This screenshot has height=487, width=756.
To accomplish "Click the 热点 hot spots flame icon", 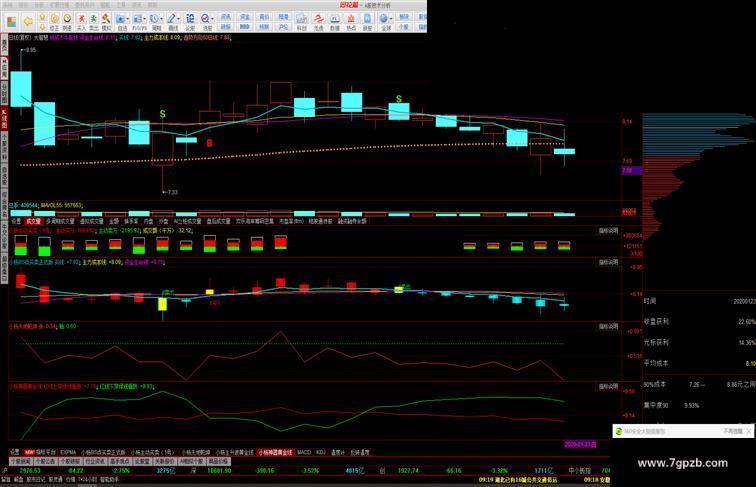I will 351,22.
